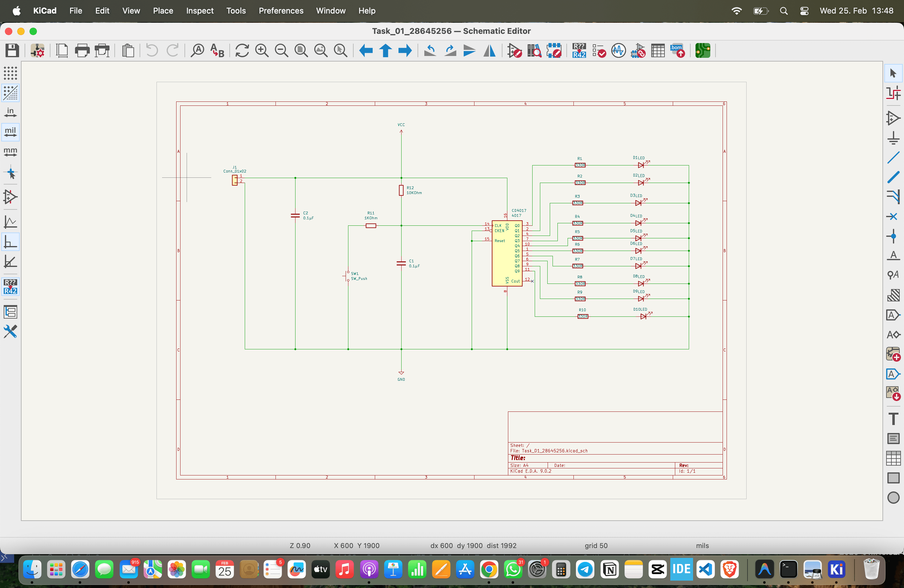Viewport: 904px width, 588px height.
Task: Open the Inspect menu
Action: point(200,11)
